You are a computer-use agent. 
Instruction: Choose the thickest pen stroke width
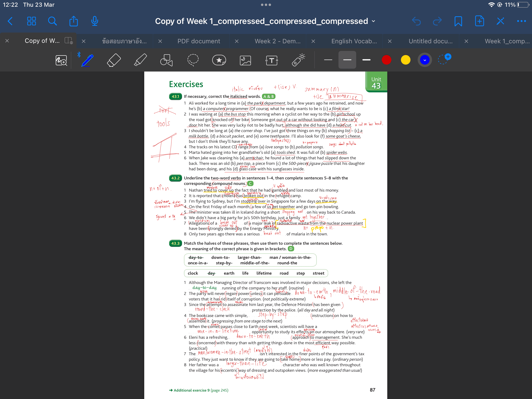[x=366, y=60]
